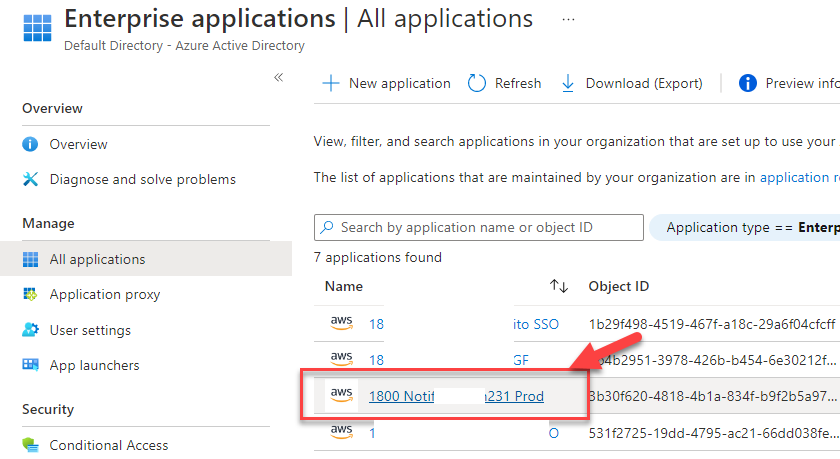Click the User settings gear-person icon
The width and height of the screenshot is (840, 459).
click(31, 330)
